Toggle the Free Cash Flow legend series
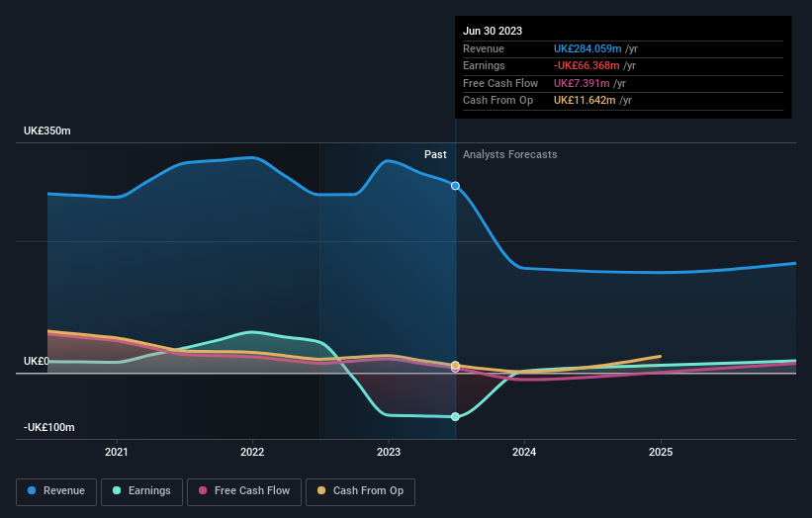 244,491
